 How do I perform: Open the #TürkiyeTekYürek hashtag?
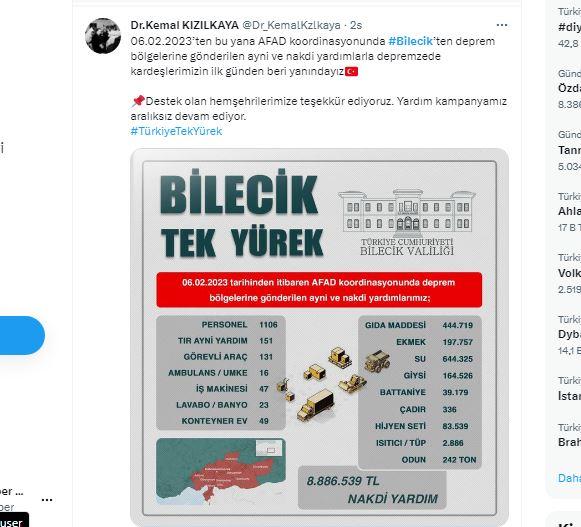click(176, 131)
